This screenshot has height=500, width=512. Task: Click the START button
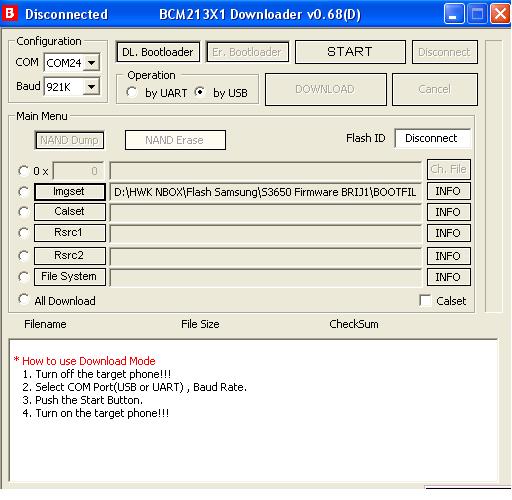point(350,52)
